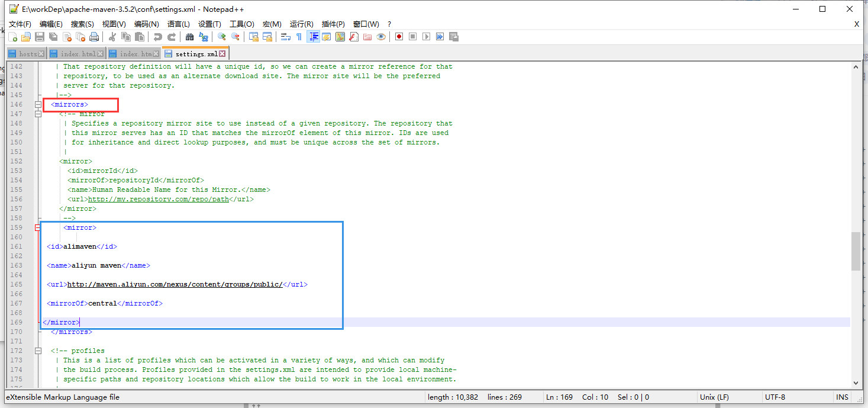Open Function List toolbar icon
This screenshot has width=868, height=408.
354,37
